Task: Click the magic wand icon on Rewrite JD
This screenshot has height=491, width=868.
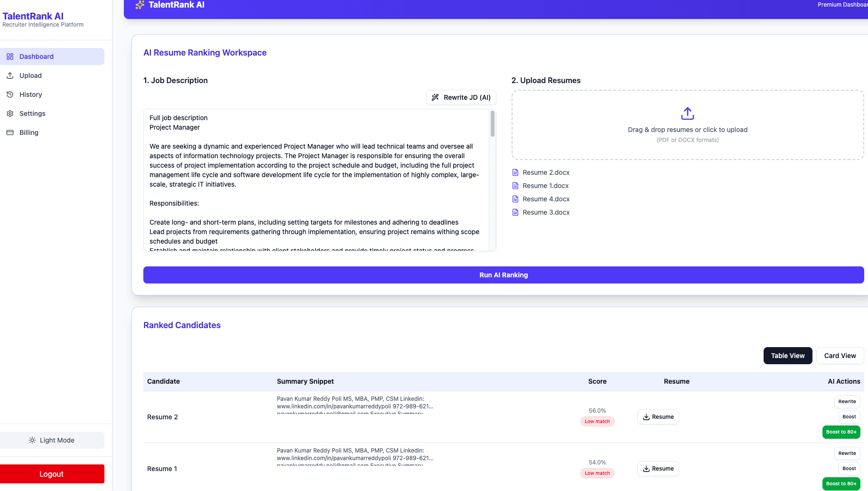Action: [436, 97]
